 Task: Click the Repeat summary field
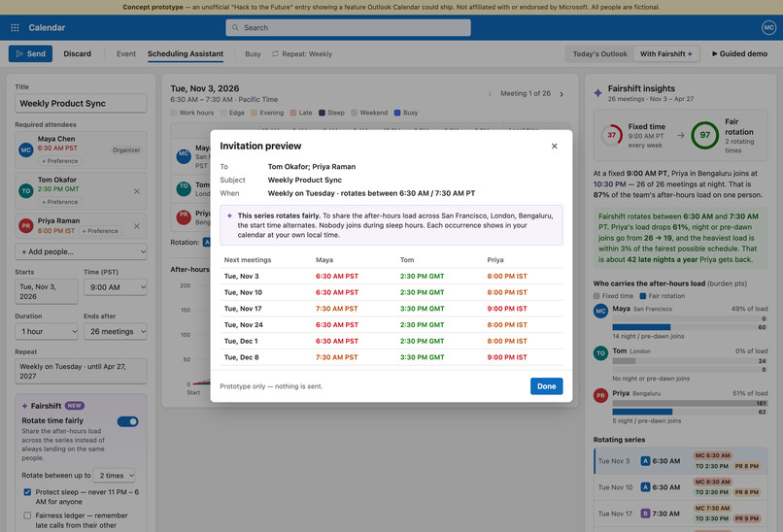81,371
